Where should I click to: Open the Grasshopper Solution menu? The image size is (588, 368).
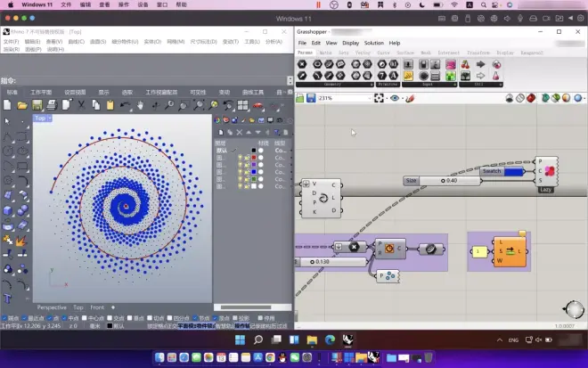pyautogui.click(x=374, y=43)
